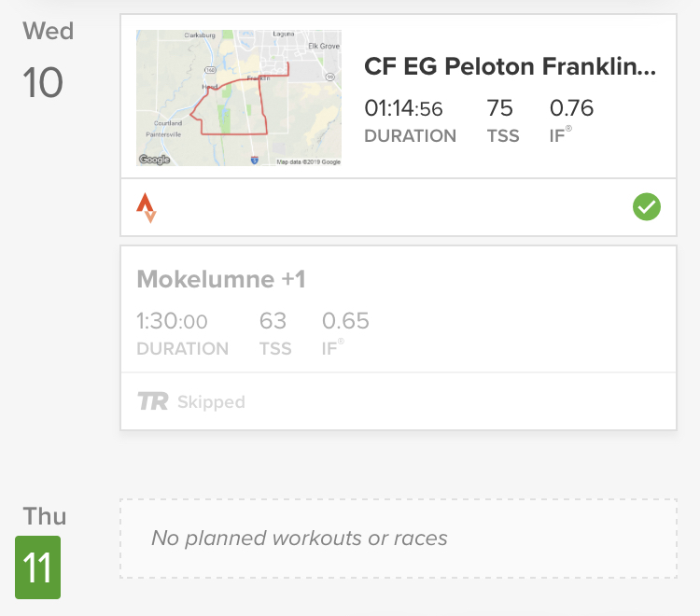Click the Skipped status label
Screen dimensions: 700x616
(211, 402)
